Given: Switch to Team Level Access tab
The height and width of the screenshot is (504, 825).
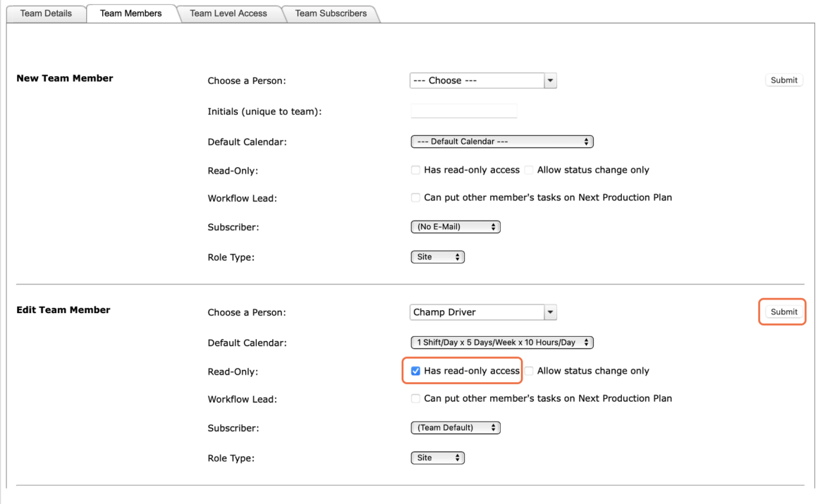Looking at the screenshot, I should click(228, 13).
